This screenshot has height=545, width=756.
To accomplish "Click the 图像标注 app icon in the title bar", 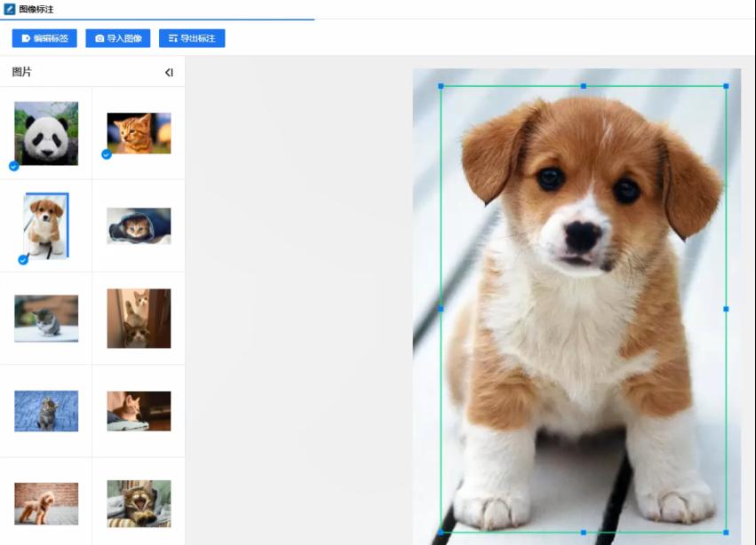I will tap(9, 9).
